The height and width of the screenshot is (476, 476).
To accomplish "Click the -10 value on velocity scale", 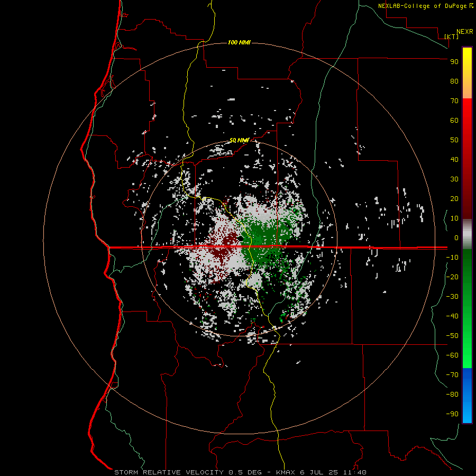I will click(452, 258).
